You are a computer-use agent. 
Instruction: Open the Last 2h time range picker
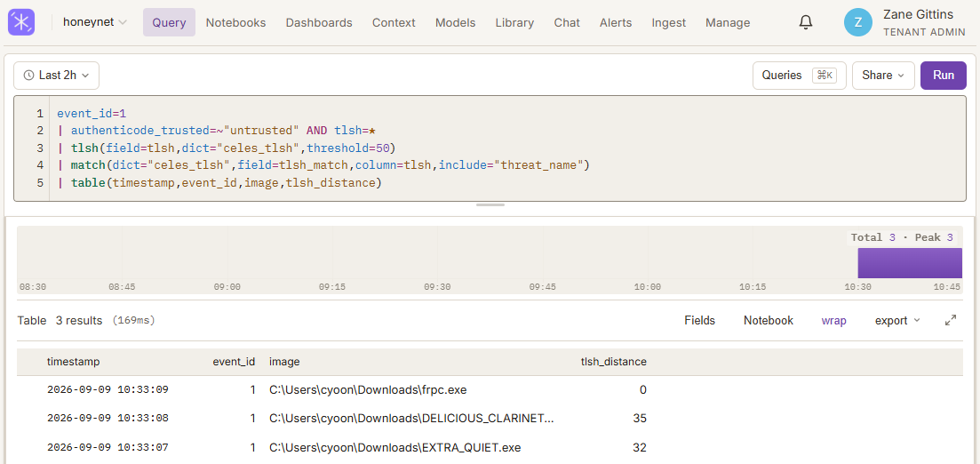click(x=56, y=76)
